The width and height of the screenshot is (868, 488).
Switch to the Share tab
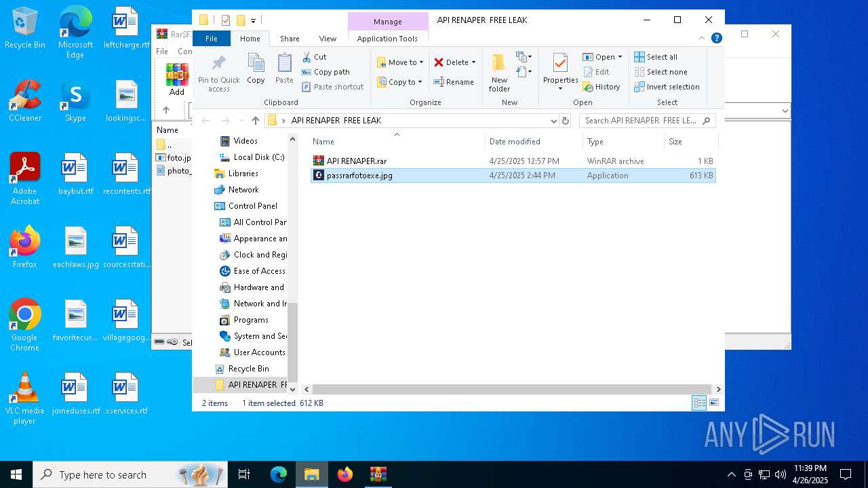click(290, 39)
